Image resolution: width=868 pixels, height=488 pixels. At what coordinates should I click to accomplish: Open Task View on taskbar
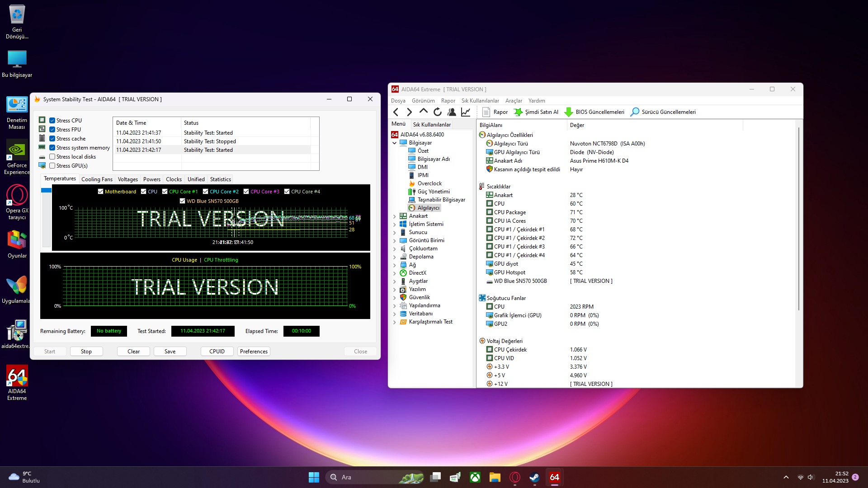435,477
